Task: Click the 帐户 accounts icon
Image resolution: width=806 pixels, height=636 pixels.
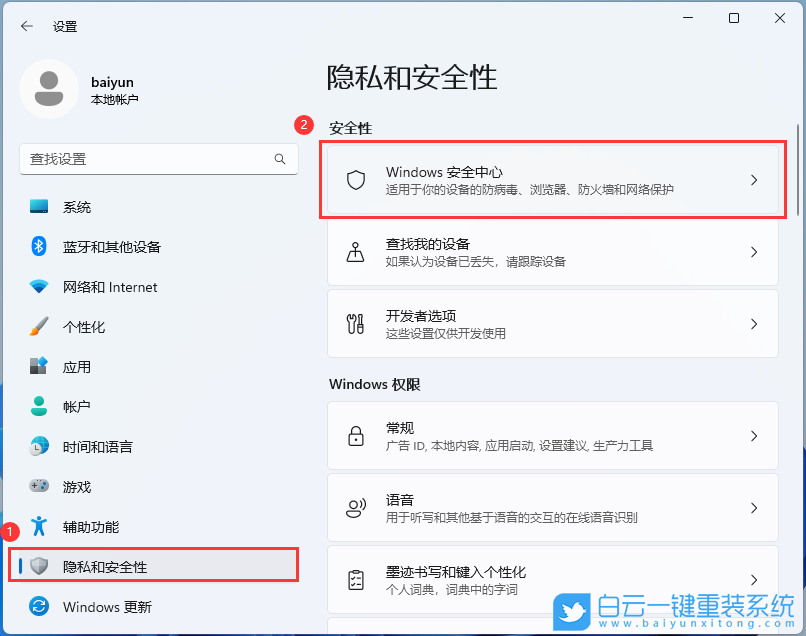Action: 37,407
